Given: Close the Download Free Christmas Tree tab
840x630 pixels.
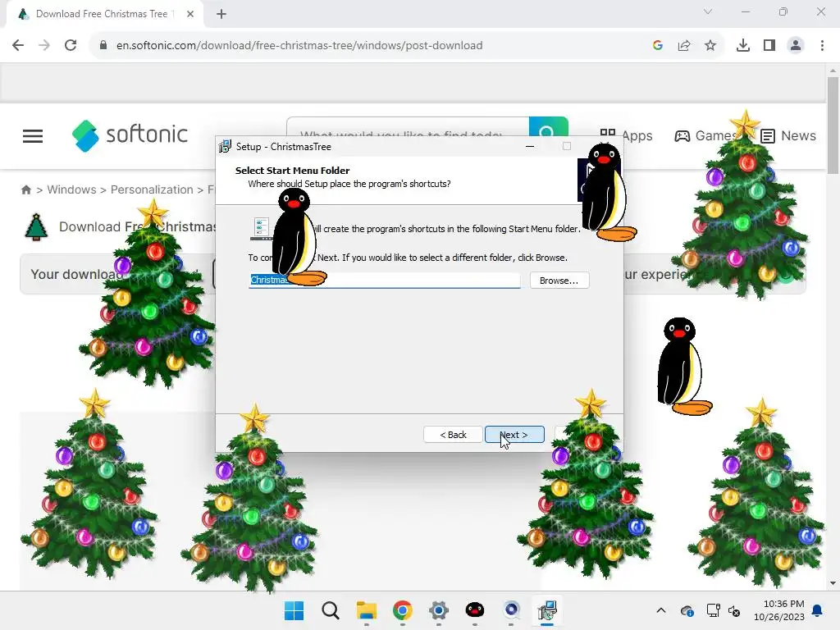Looking at the screenshot, I should click(190, 14).
